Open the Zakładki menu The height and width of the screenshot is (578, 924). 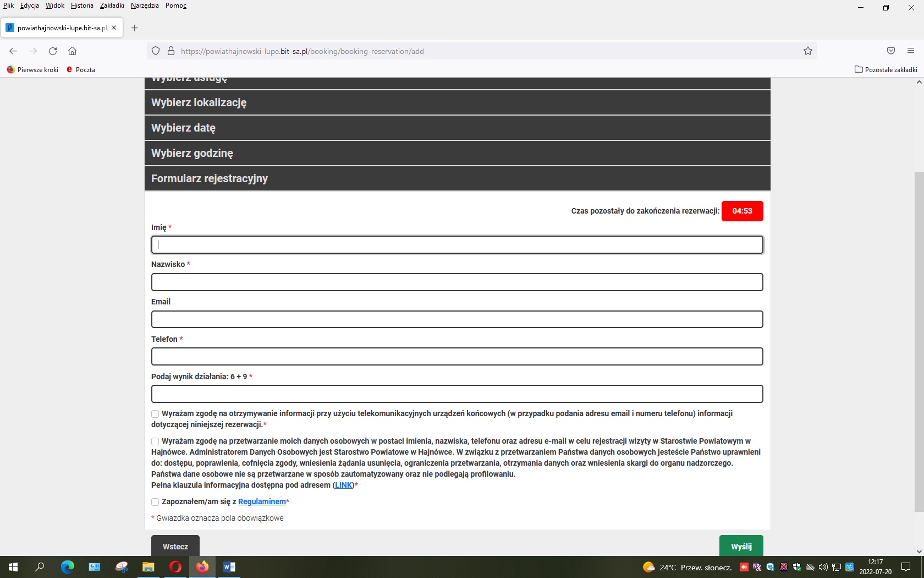point(112,6)
